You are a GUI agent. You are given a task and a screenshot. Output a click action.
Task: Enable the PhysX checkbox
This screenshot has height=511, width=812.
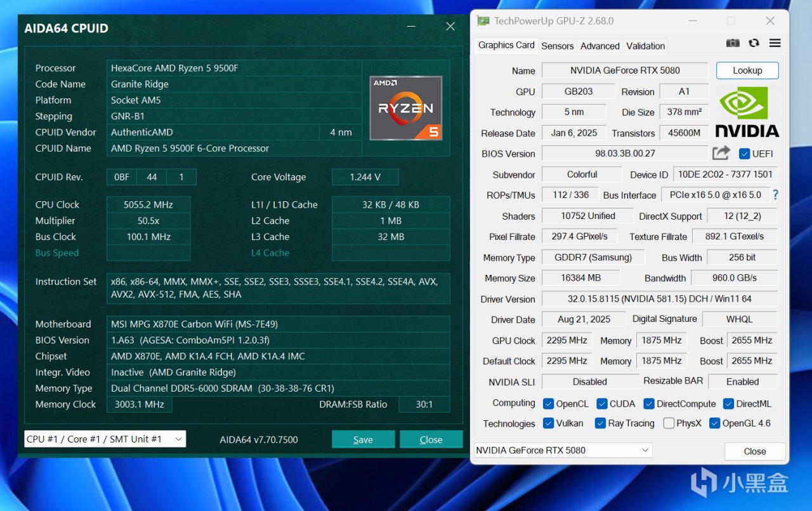(x=669, y=423)
